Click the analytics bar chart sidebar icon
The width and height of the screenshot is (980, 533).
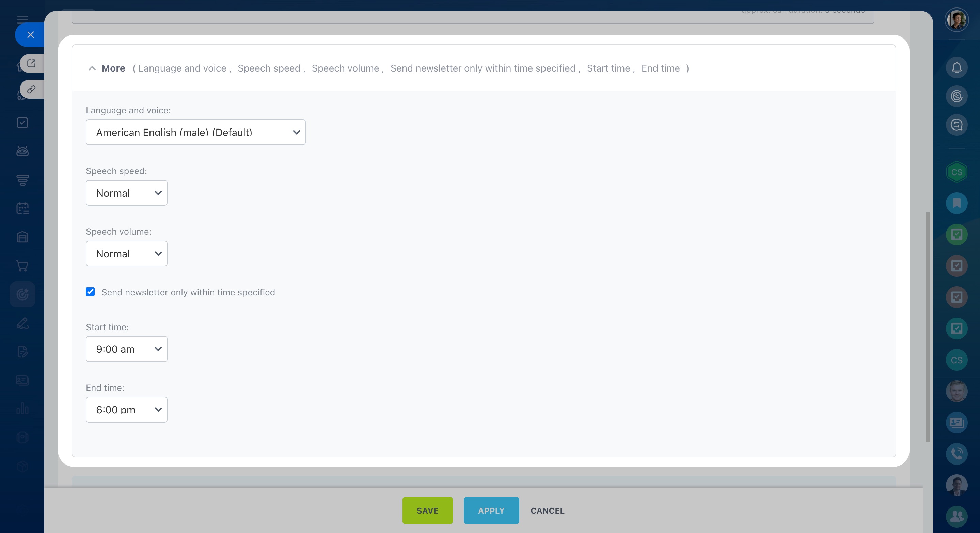click(x=22, y=409)
